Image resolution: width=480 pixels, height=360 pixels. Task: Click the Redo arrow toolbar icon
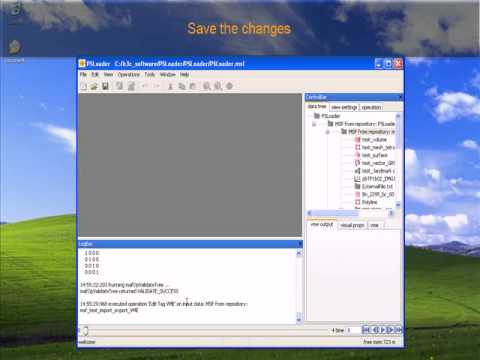pyautogui.click(x=156, y=86)
